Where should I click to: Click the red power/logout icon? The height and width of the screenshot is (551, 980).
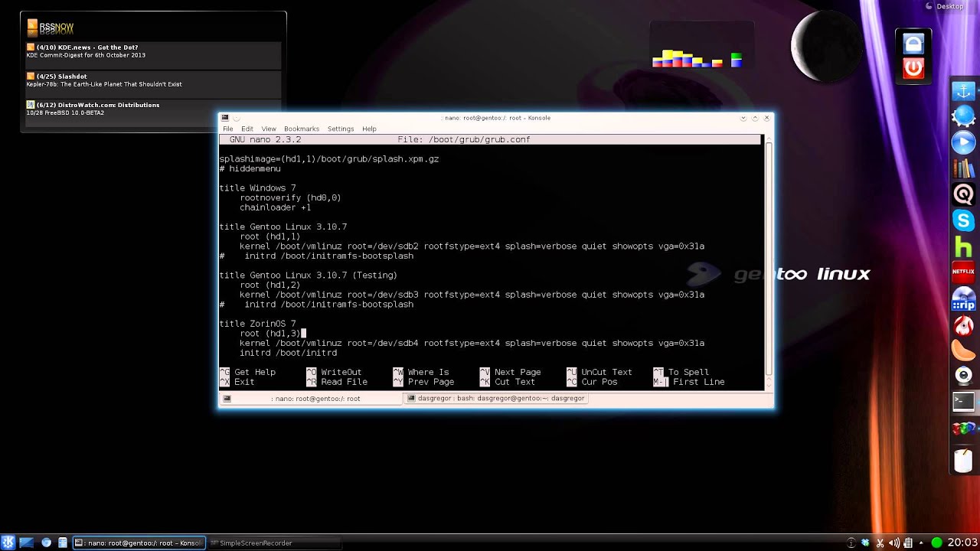pyautogui.click(x=913, y=68)
